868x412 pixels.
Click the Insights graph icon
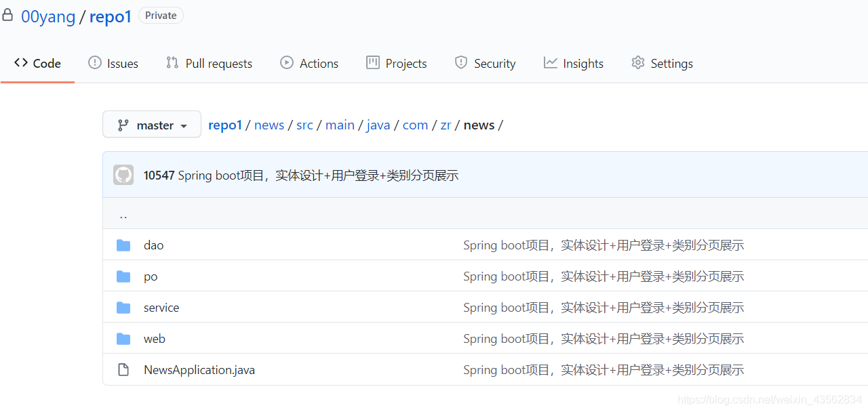coord(549,62)
